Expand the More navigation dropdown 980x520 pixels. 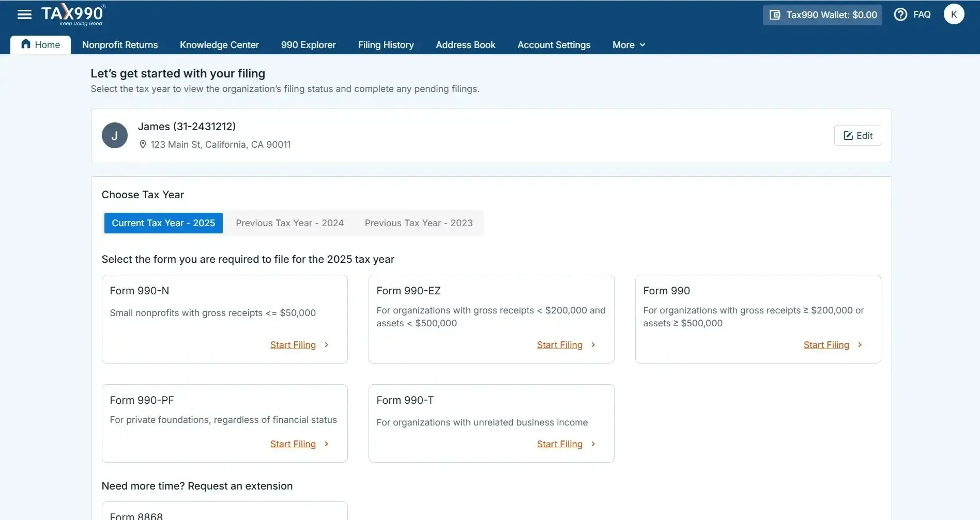628,45
